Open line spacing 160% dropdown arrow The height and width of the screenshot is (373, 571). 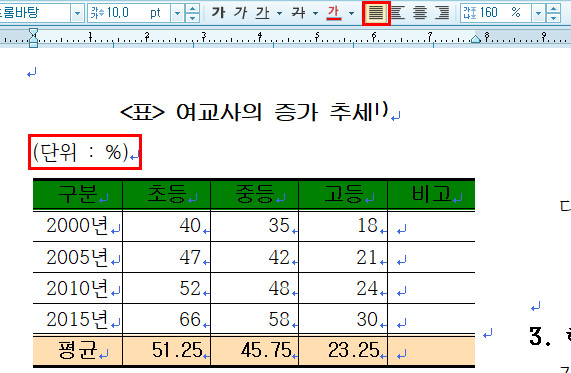click(x=538, y=13)
